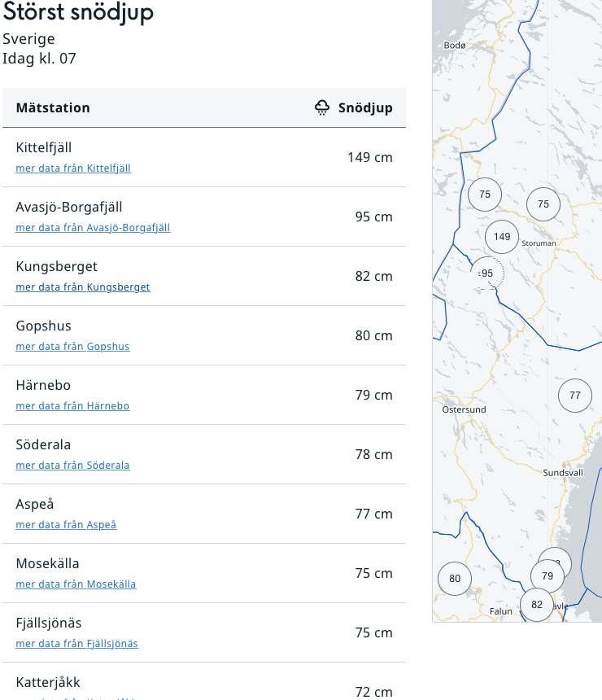The height and width of the screenshot is (700, 602).
Task: Click the 80 marker on the map
Action: (455, 579)
